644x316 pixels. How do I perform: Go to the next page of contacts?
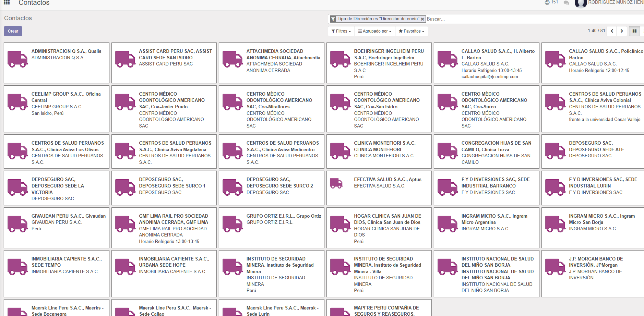click(x=622, y=31)
